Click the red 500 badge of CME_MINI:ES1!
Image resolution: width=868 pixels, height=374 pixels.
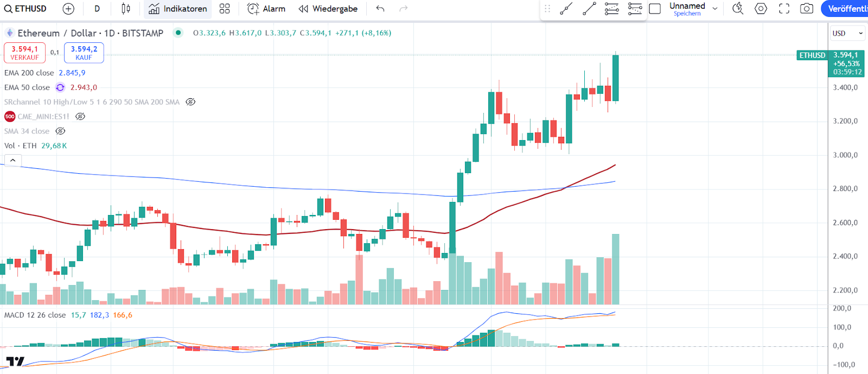[x=10, y=117]
